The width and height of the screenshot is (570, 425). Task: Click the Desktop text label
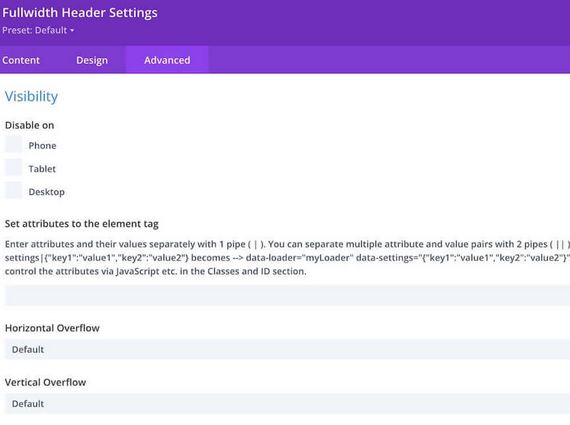coord(47,192)
